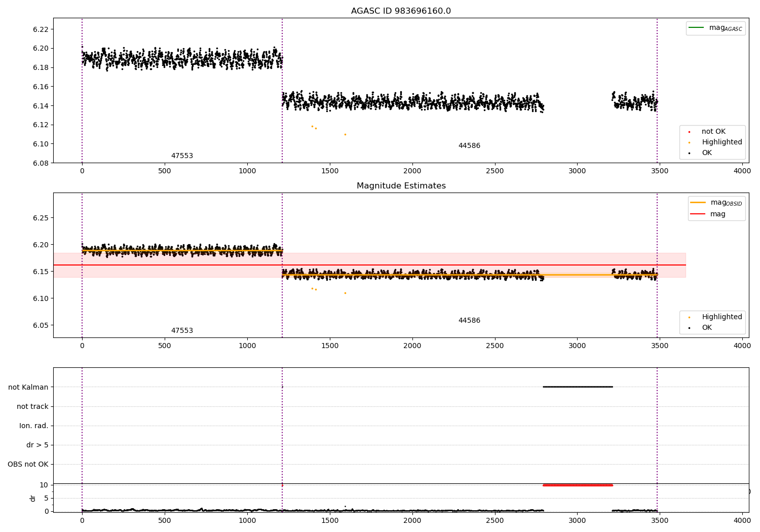Viewport: 760px width, 532px height.
Task: Click the title AGASC ID 983696160.0
Action: [401, 11]
